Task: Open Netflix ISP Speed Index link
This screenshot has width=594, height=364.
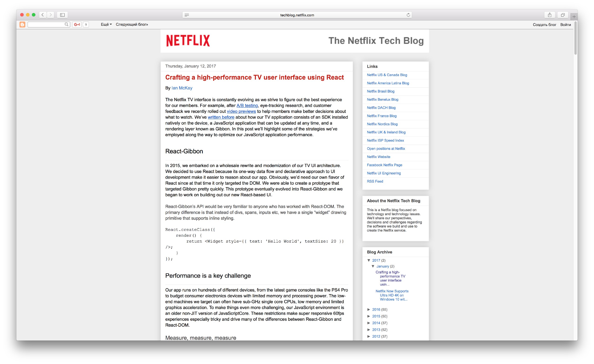Action: click(x=385, y=141)
